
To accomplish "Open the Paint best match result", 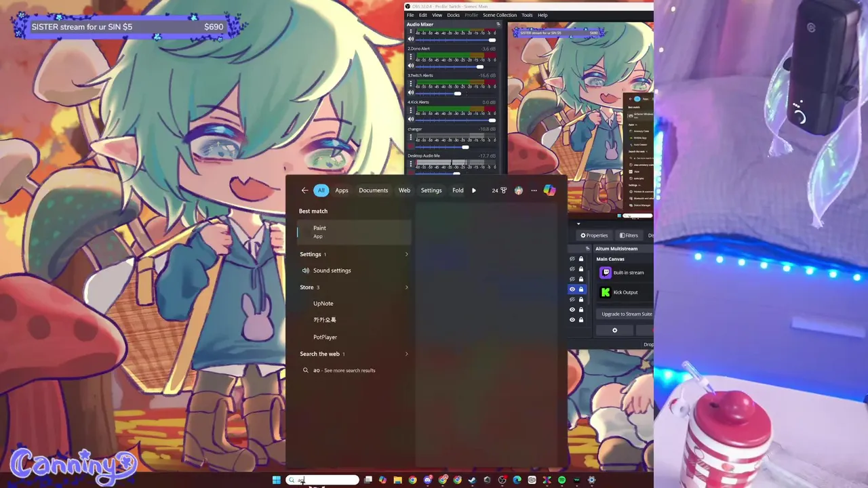I will click(354, 232).
